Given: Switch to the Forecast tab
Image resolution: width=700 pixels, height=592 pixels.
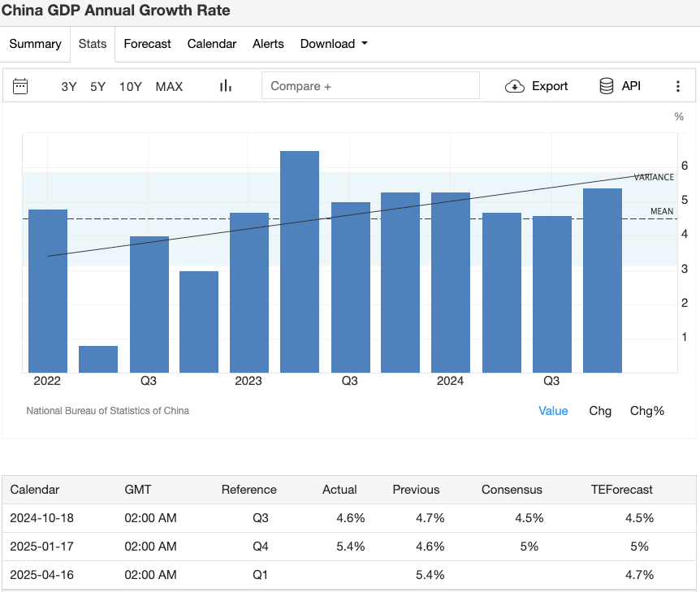Looking at the screenshot, I should (x=147, y=44).
